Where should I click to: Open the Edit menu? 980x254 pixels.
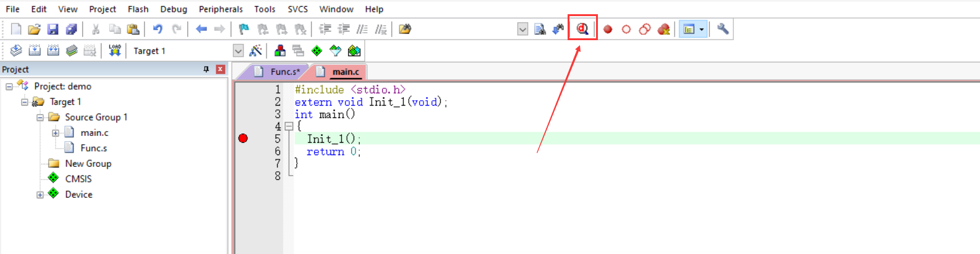[x=39, y=9]
